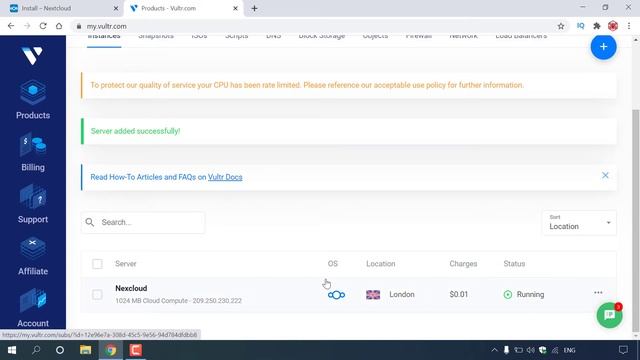The image size is (640, 360).
Task: Click the browser back arrow
Action: click(11, 26)
